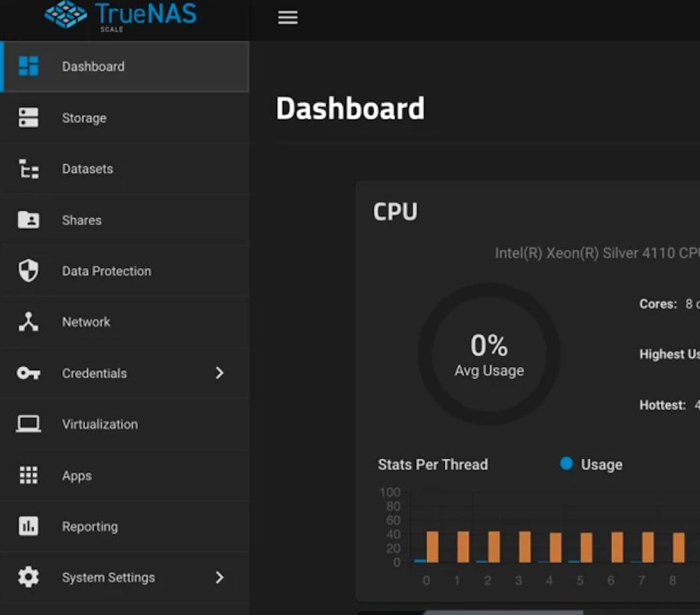Screen dimensions: 700x615
Task: Expand the Credentials submenu chevron
Action: [220, 373]
